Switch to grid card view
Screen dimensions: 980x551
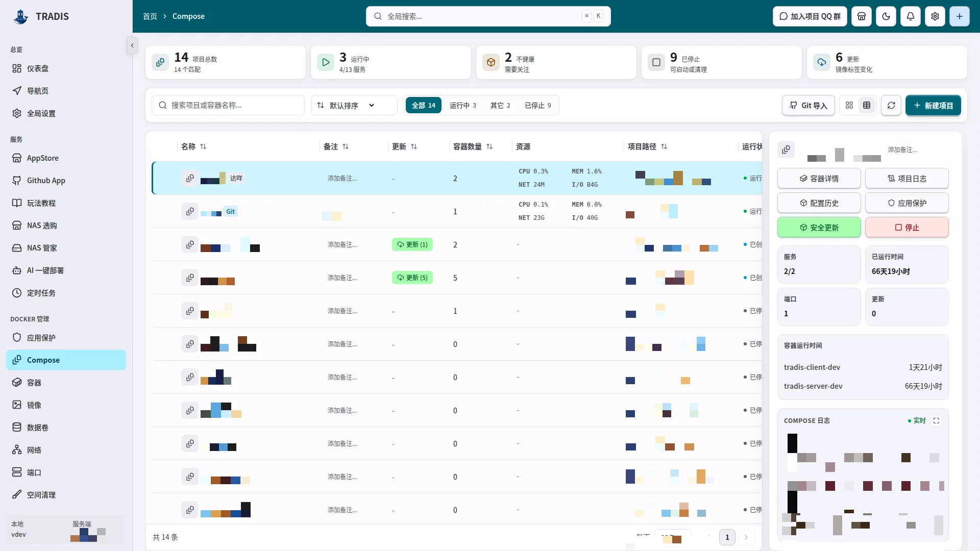point(849,105)
